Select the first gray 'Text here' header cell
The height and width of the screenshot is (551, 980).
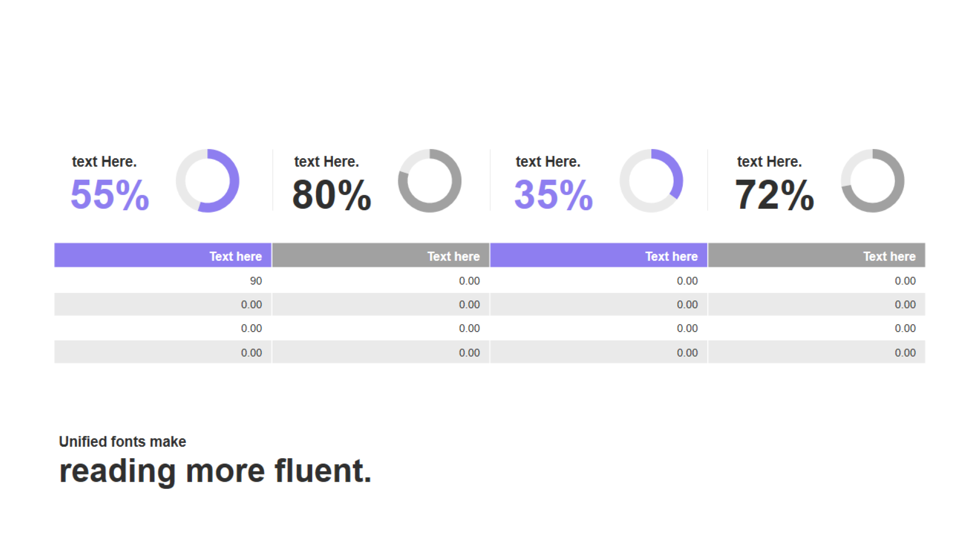[381, 255]
